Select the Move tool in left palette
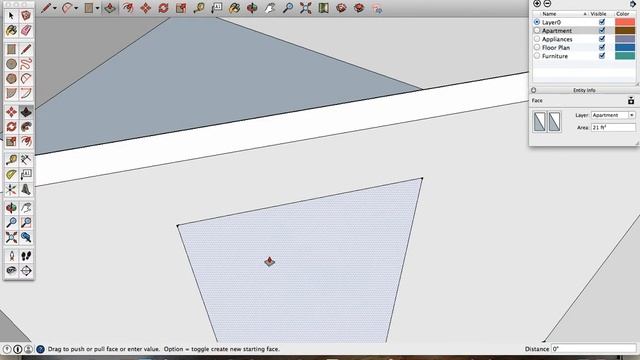Viewport: 640px width, 360px height. (x=11, y=112)
